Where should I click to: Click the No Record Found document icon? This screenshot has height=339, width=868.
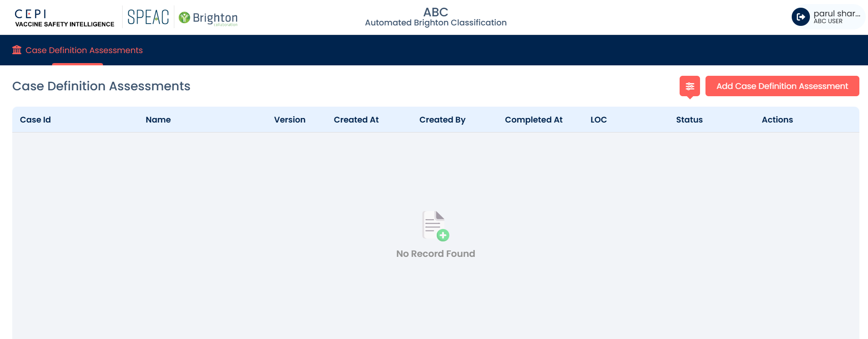coord(435,226)
